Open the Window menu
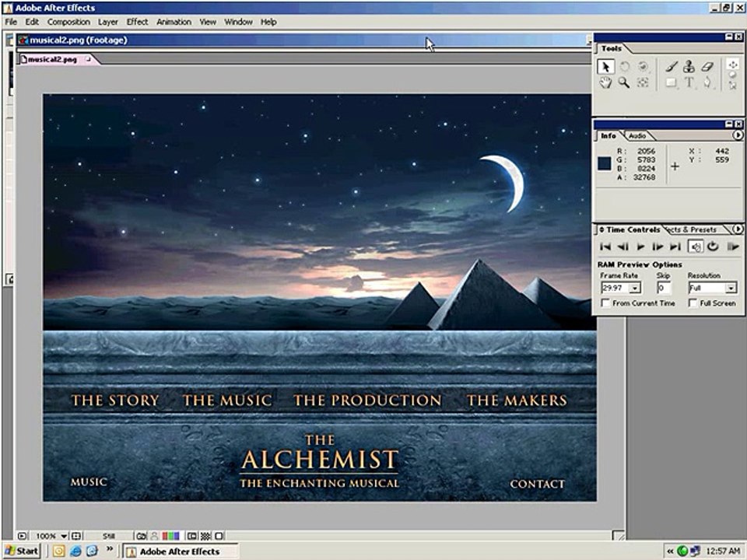This screenshot has width=747, height=560. pyautogui.click(x=238, y=22)
